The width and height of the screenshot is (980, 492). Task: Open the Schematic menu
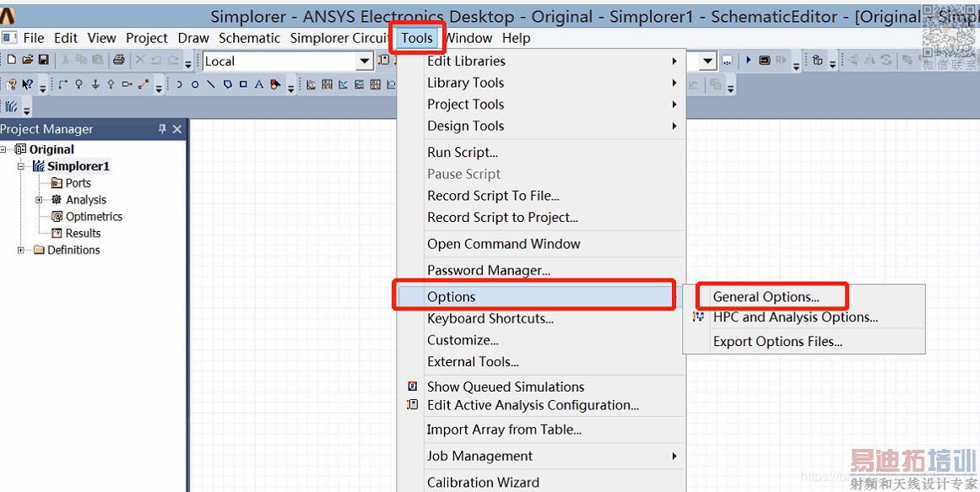click(x=249, y=38)
